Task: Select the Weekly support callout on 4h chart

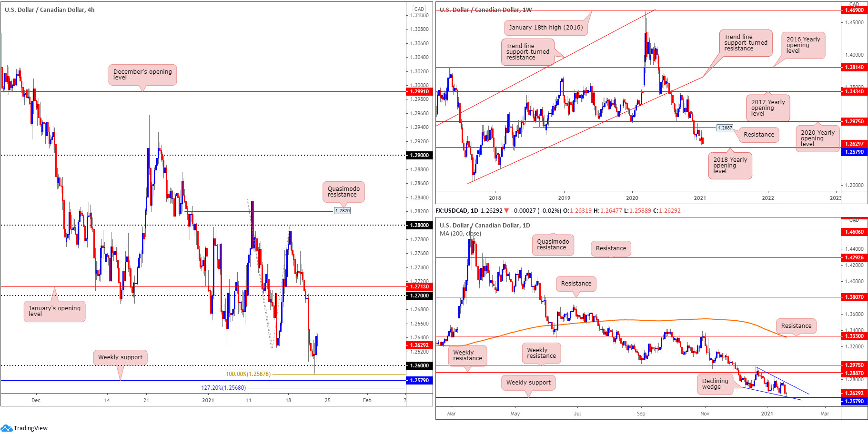Action: [x=120, y=357]
